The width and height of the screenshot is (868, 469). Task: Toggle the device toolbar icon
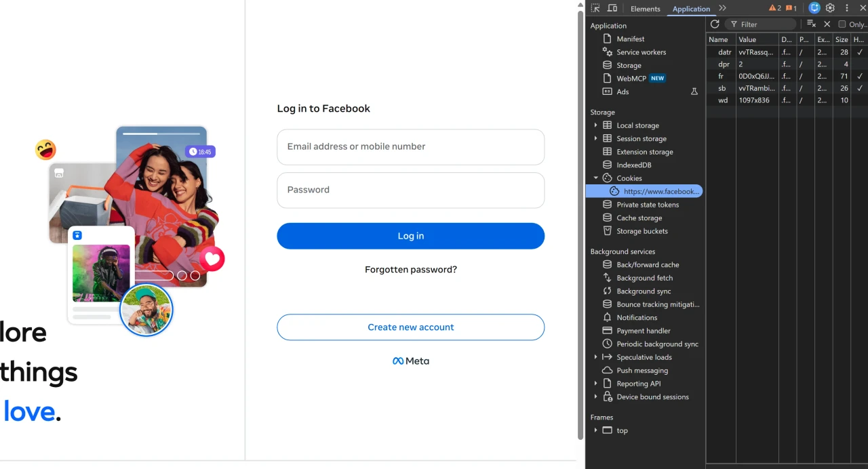(612, 8)
